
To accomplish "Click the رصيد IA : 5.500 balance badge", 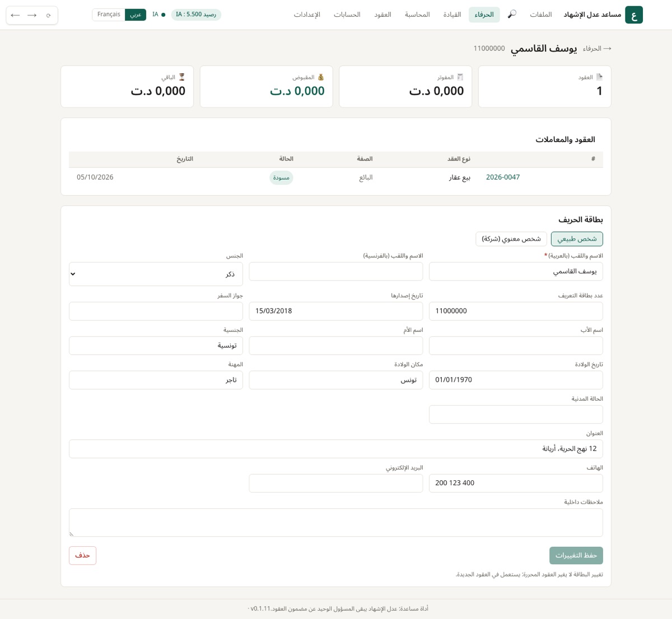I will [196, 15].
